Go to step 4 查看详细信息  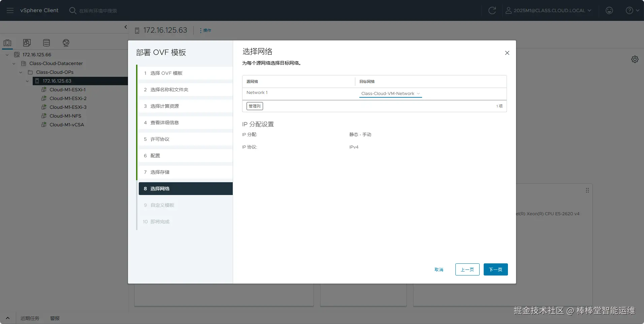click(186, 123)
